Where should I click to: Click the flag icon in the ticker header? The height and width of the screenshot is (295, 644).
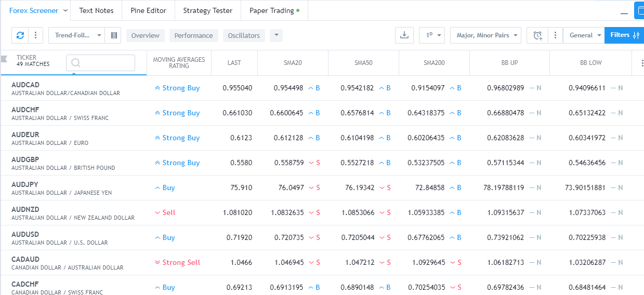point(4,59)
